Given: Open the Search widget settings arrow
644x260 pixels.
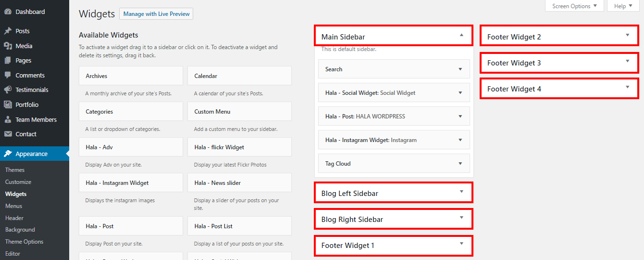Looking at the screenshot, I should [460, 69].
